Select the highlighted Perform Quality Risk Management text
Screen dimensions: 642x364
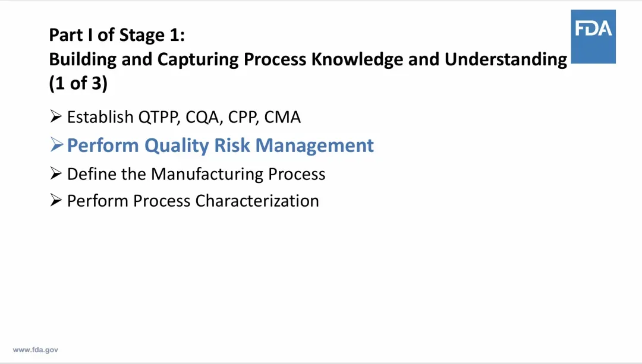coord(221,145)
